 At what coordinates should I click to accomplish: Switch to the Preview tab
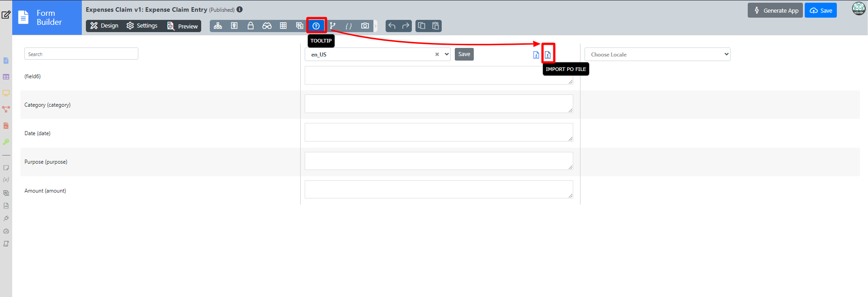(183, 26)
